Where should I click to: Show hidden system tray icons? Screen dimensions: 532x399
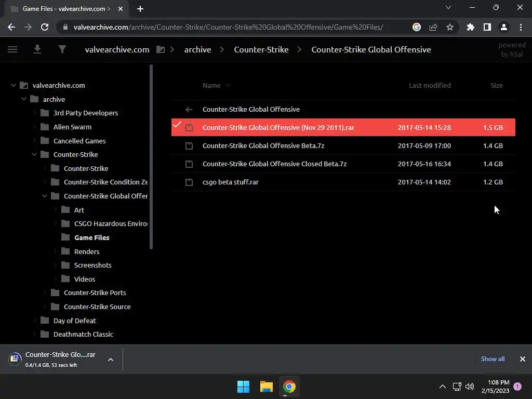443,387
